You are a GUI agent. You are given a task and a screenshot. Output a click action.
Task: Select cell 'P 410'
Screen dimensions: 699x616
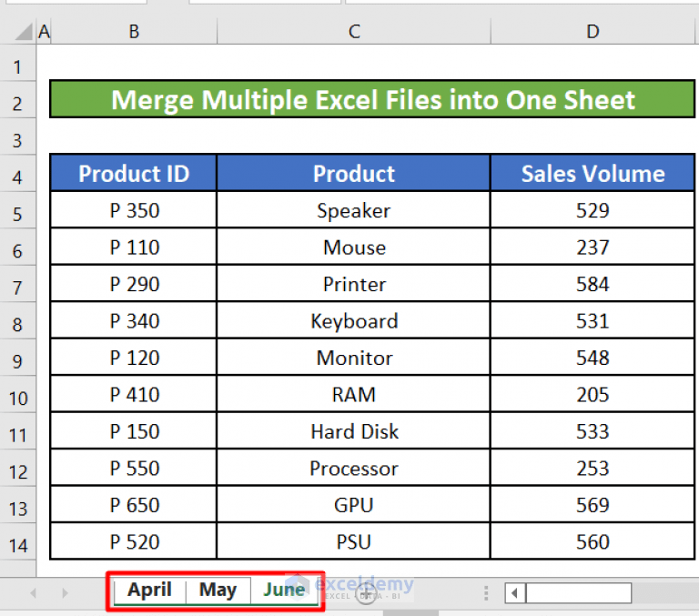point(134,395)
